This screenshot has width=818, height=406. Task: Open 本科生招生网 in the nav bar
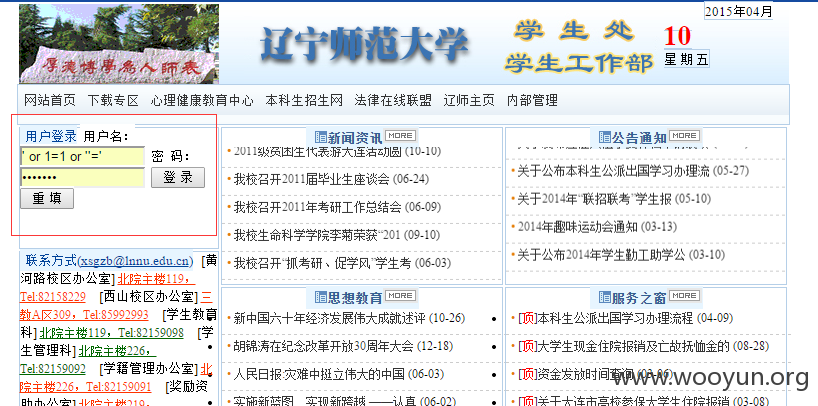pyautogui.click(x=304, y=100)
